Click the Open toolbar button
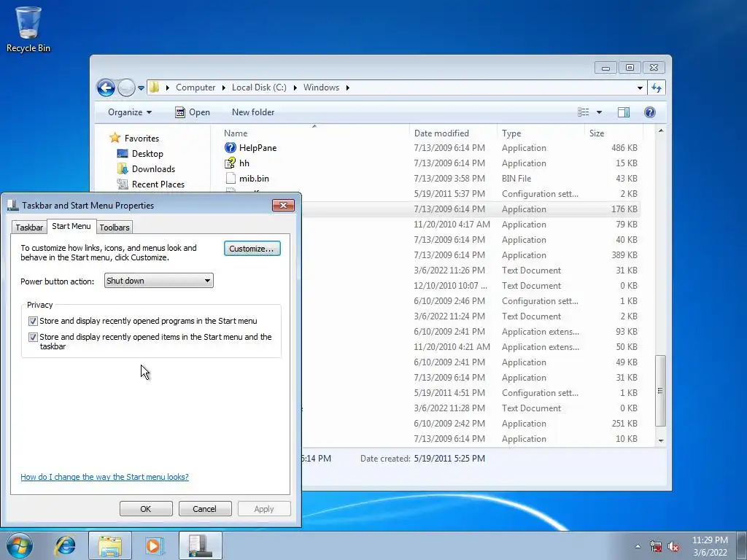The image size is (747, 560). pos(193,112)
